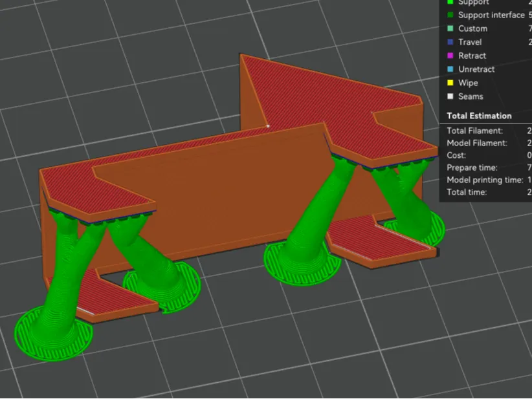532x399 pixels.
Task: Click the Custom legend color swatch
Action: click(x=450, y=28)
